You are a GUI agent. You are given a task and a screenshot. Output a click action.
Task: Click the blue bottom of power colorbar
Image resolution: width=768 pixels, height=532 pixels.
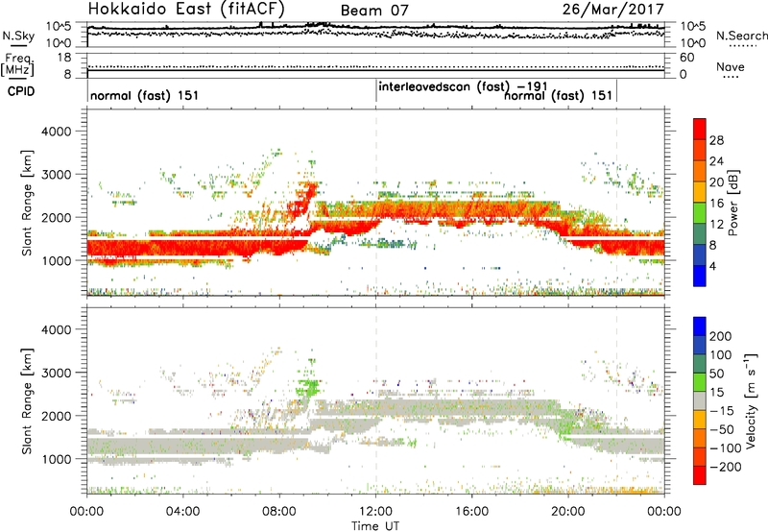pos(700,276)
